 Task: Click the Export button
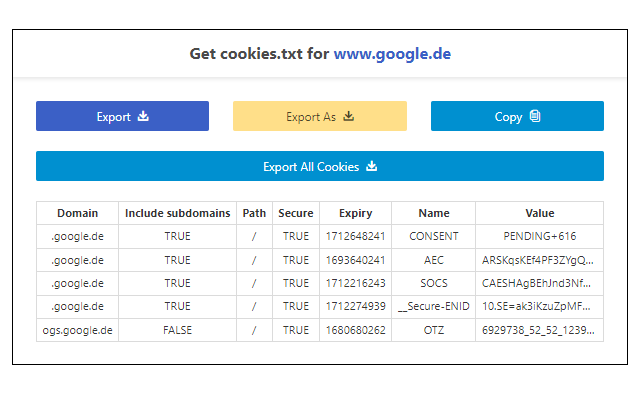tap(122, 116)
